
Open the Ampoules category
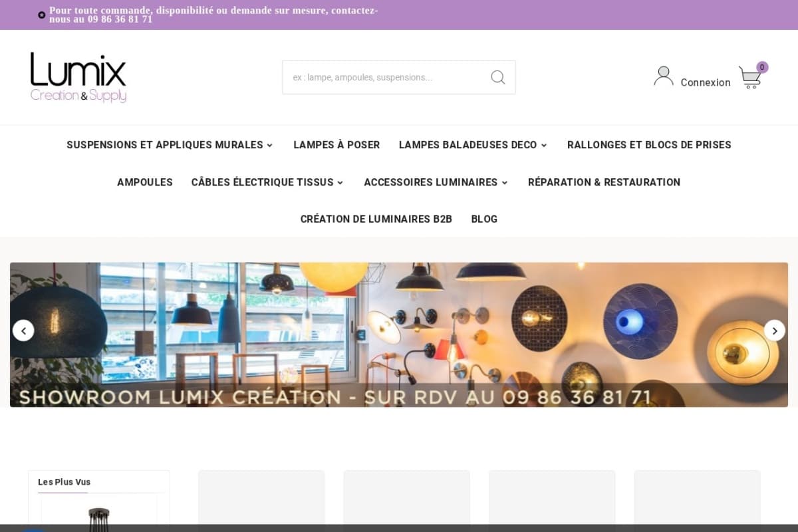pos(145,182)
